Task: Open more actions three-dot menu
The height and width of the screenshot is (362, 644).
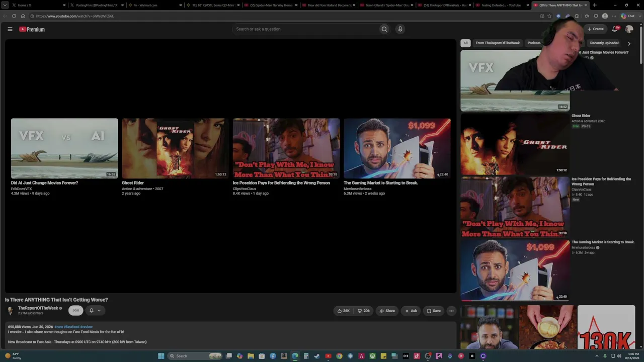Action: pos(451,311)
